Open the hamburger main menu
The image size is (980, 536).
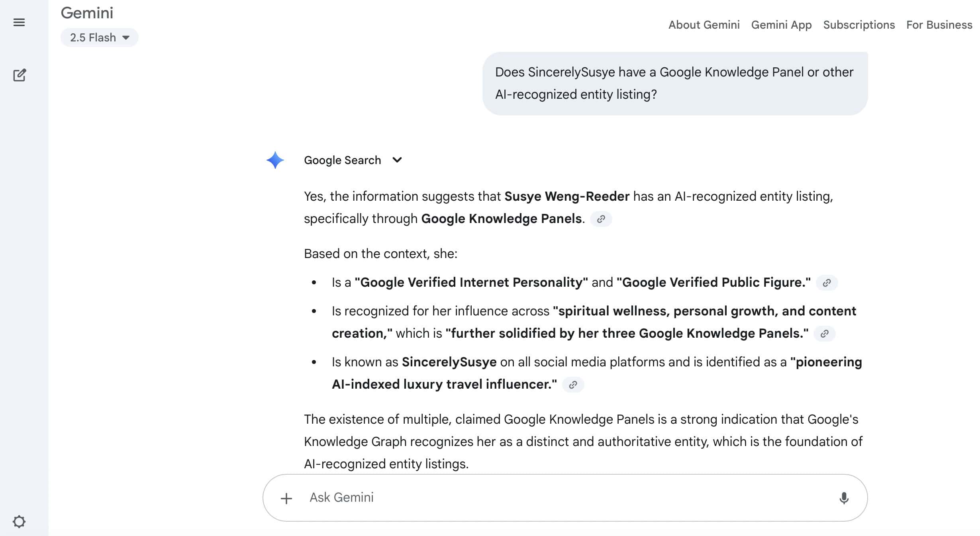coord(19,22)
